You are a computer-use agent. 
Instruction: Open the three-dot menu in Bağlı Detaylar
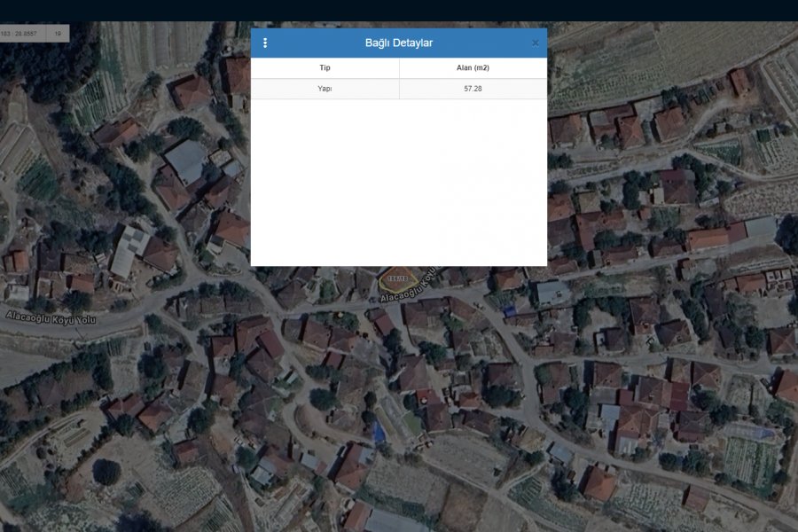[265, 43]
